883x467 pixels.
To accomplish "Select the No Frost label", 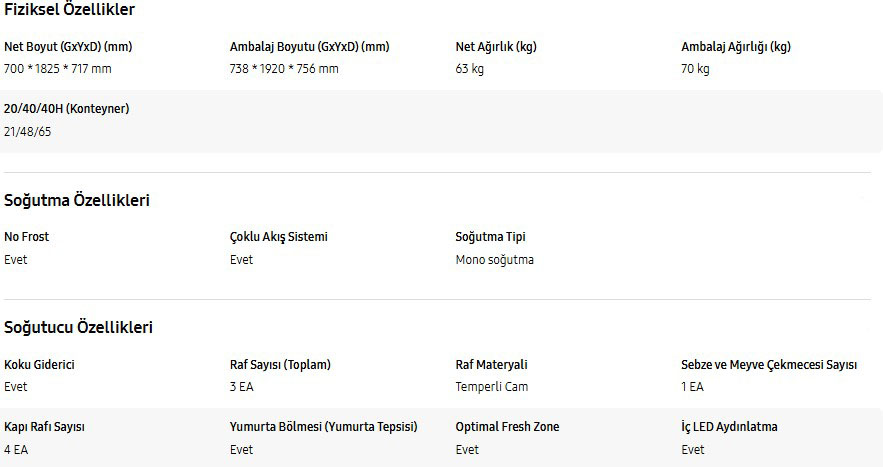I will click(26, 237).
